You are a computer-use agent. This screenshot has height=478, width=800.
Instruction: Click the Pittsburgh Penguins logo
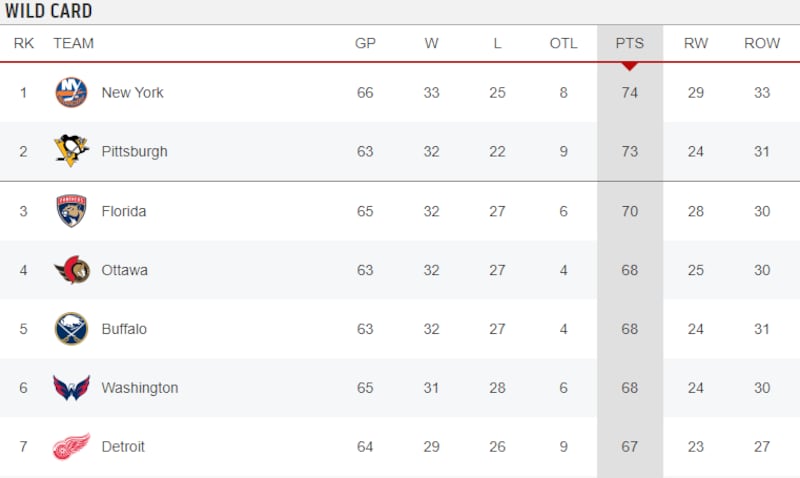71,152
